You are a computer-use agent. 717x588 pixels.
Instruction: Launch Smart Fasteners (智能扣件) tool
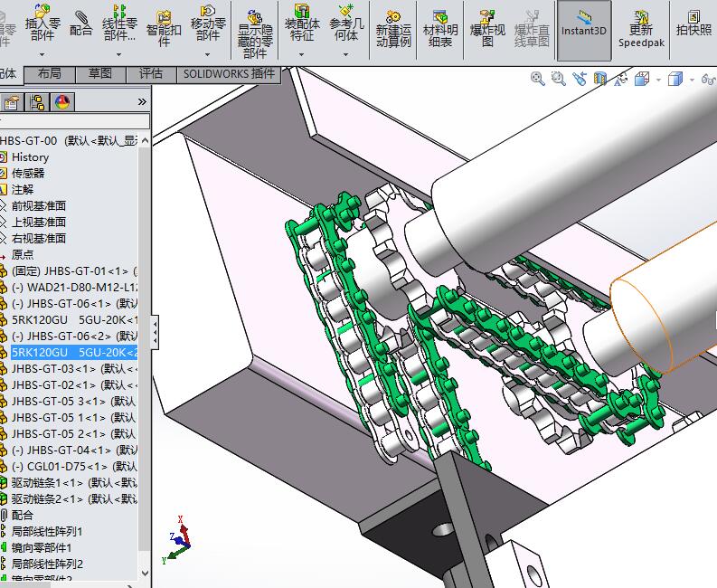coord(164,29)
